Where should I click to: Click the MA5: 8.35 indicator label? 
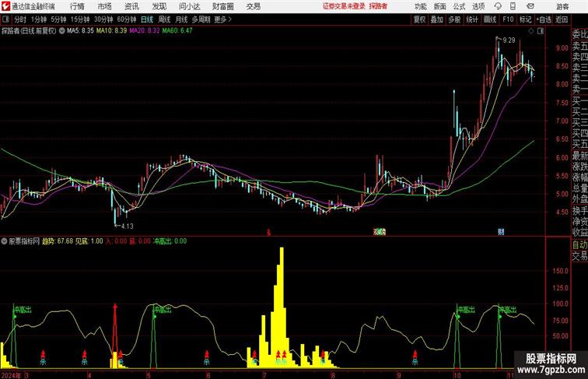(80, 31)
